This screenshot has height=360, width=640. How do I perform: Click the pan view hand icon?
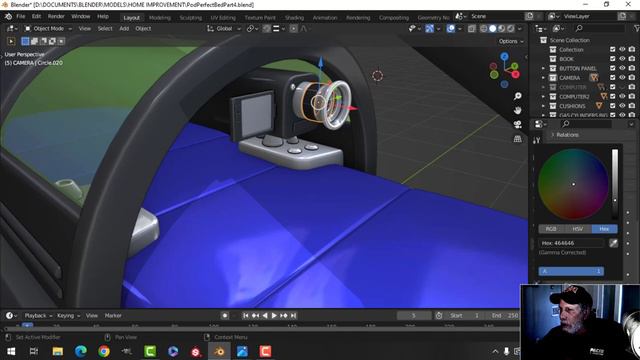pos(517,110)
